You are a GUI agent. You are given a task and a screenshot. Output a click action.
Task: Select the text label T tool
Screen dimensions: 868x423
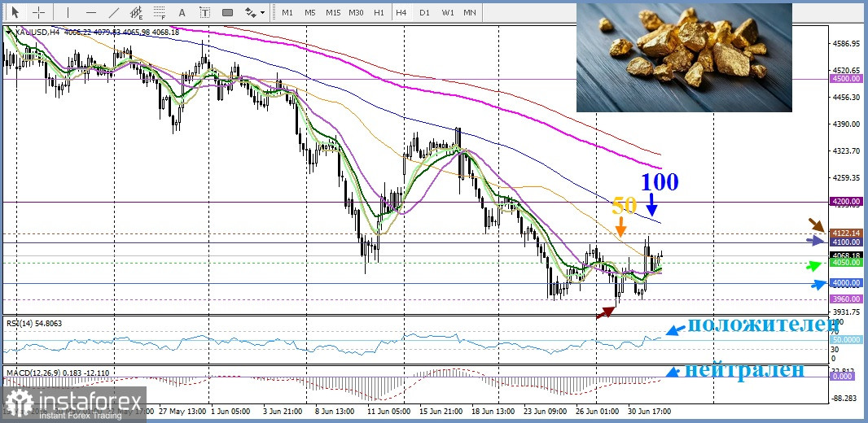pos(205,12)
